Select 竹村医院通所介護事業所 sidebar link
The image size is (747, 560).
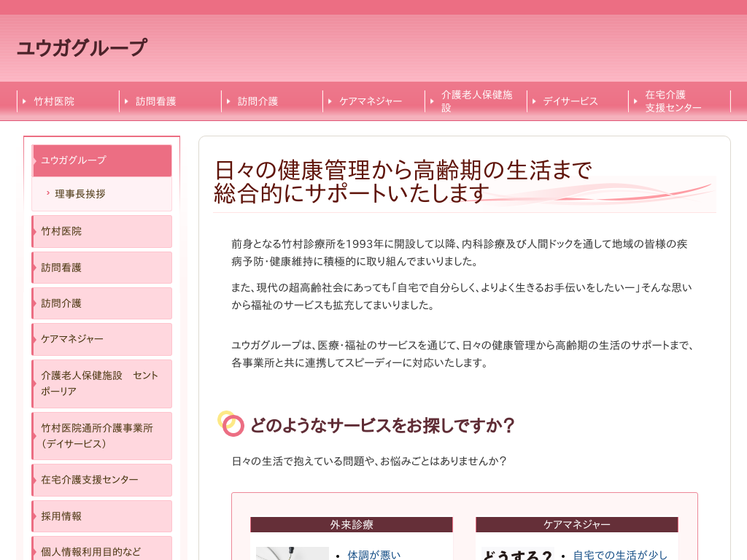[x=102, y=436]
